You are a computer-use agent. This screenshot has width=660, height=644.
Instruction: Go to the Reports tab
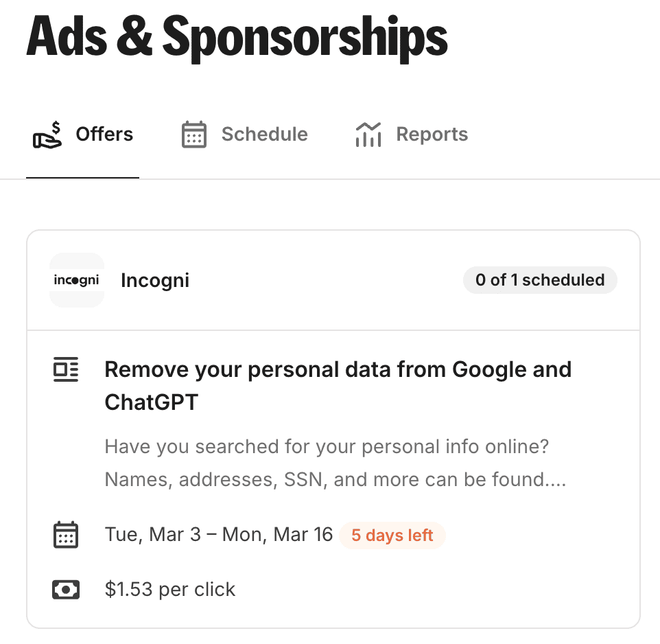point(432,135)
